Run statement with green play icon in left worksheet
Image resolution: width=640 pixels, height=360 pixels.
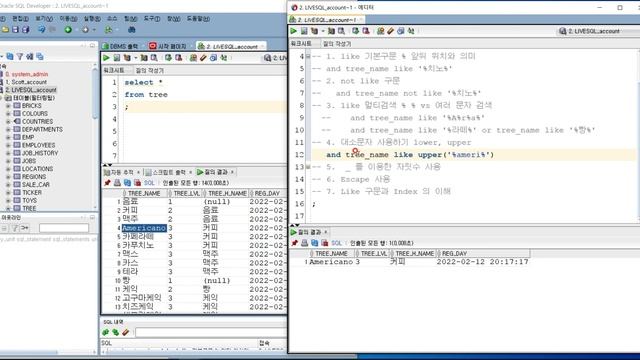107,58
